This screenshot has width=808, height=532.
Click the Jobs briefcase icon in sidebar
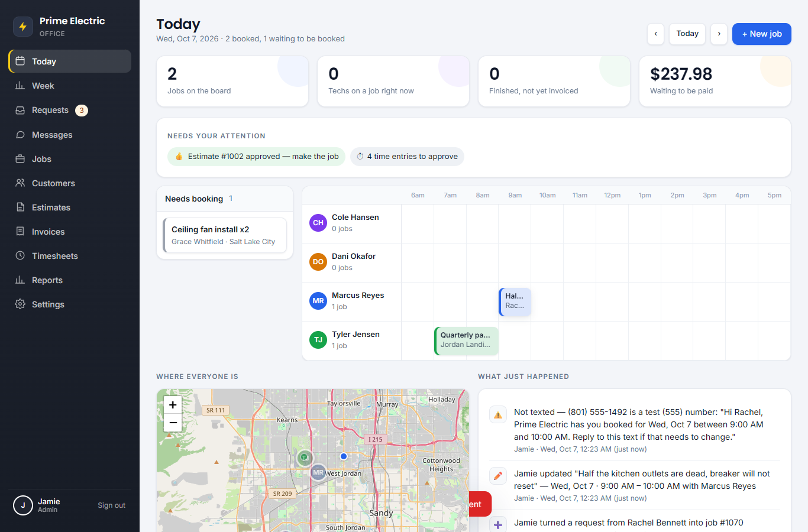pos(20,159)
